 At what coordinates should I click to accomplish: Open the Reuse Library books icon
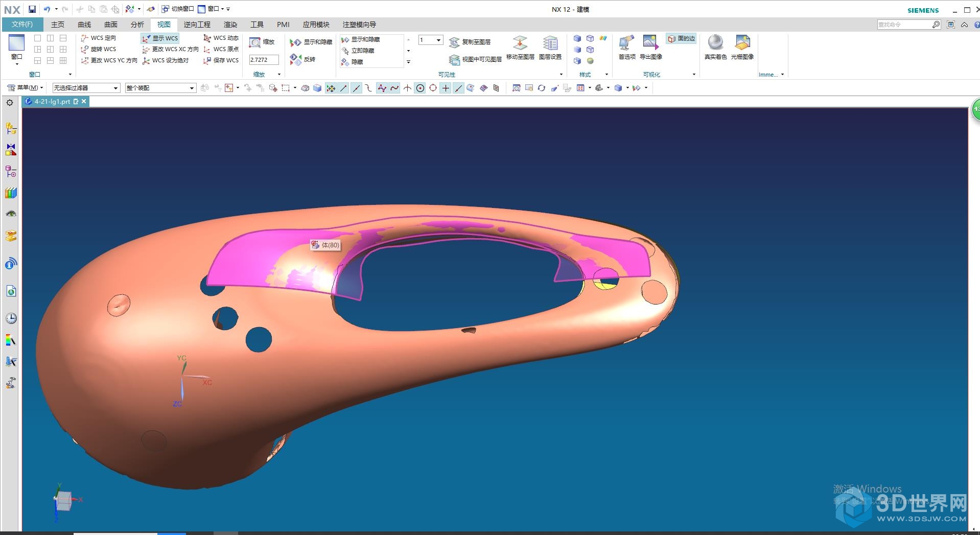[x=11, y=193]
